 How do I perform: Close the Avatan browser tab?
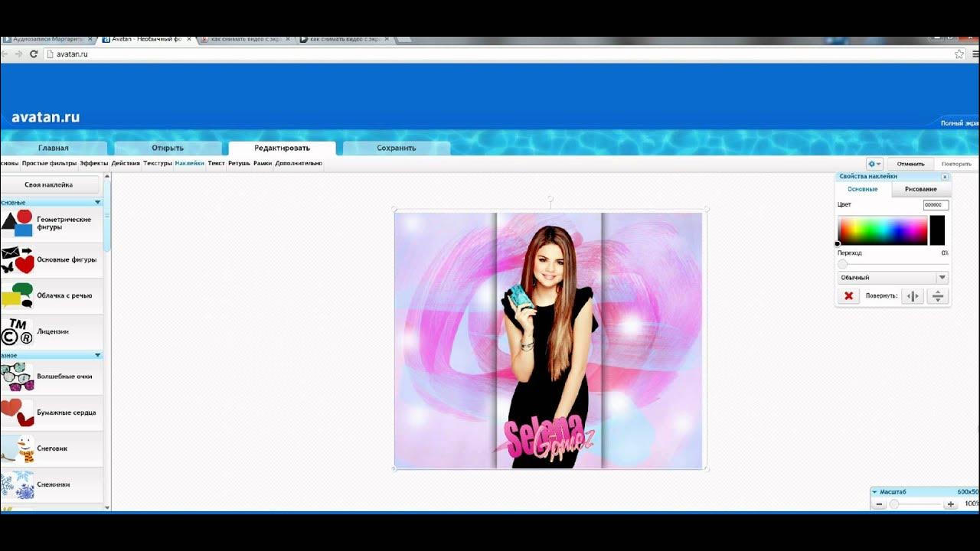click(191, 38)
